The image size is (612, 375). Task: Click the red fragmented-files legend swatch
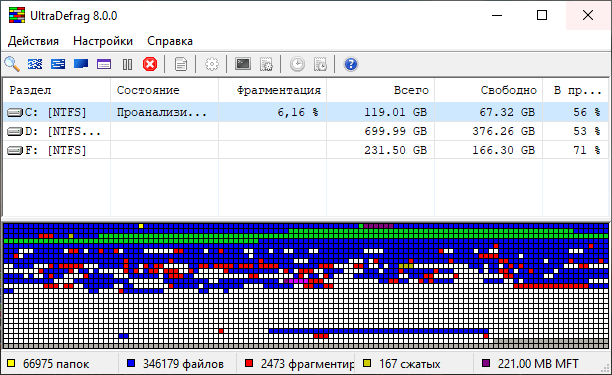[x=249, y=363]
